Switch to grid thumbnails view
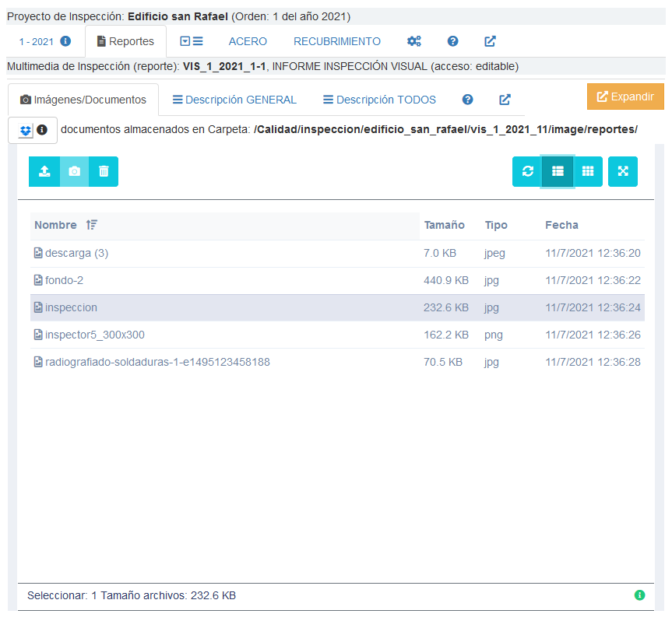 click(x=588, y=172)
